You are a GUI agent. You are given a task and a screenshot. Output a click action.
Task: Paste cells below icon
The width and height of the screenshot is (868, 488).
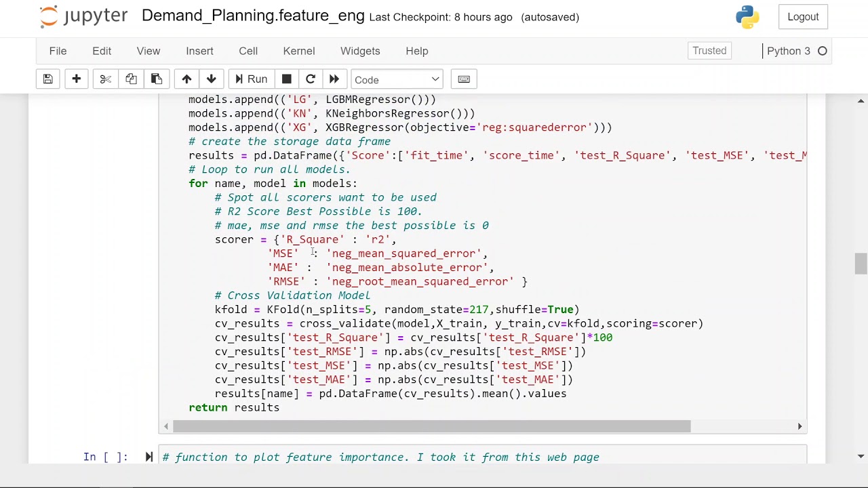tap(157, 79)
